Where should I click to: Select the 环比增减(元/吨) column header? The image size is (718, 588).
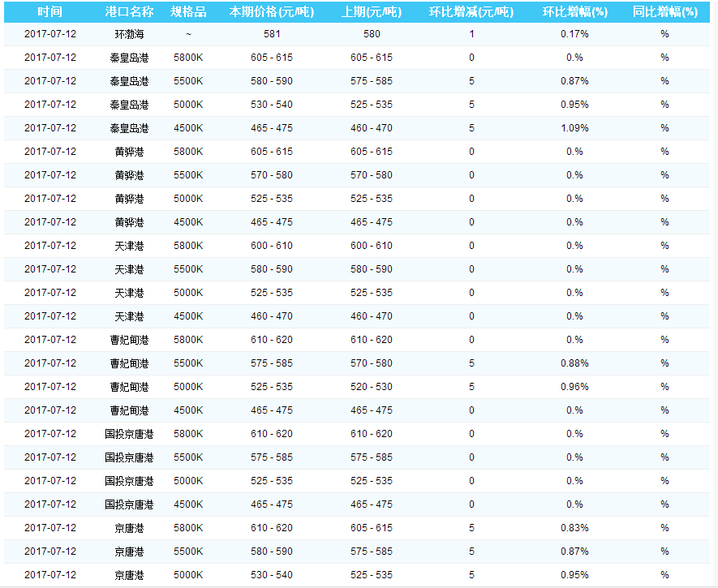(x=471, y=12)
